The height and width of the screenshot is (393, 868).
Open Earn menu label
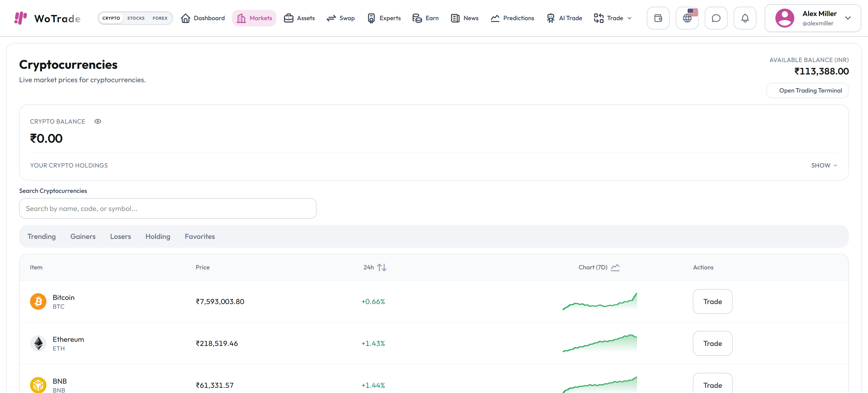click(432, 18)
